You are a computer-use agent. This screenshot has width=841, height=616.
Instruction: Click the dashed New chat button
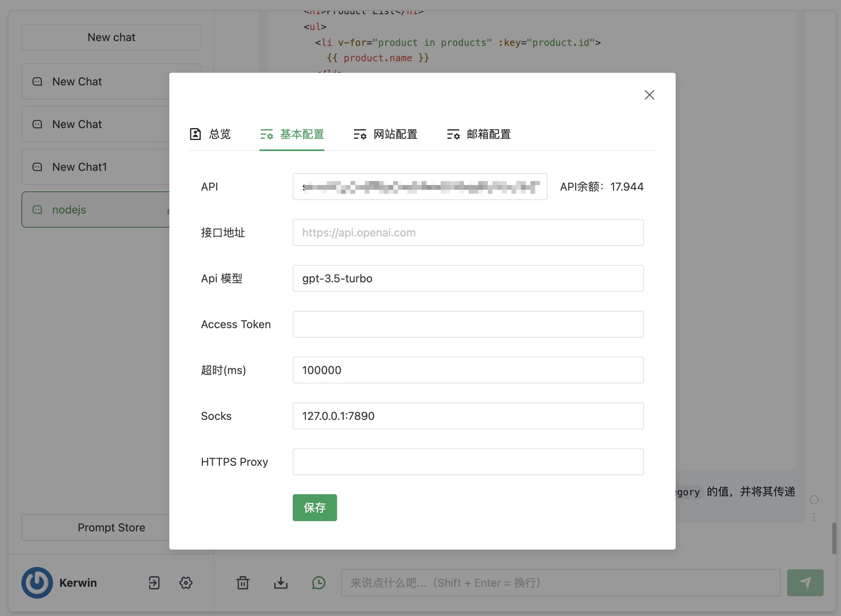pos(111,37)
